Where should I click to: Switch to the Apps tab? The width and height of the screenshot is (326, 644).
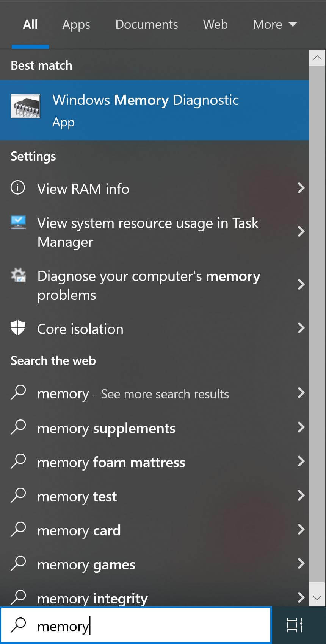pyautogui.click(x=76, y=25)
